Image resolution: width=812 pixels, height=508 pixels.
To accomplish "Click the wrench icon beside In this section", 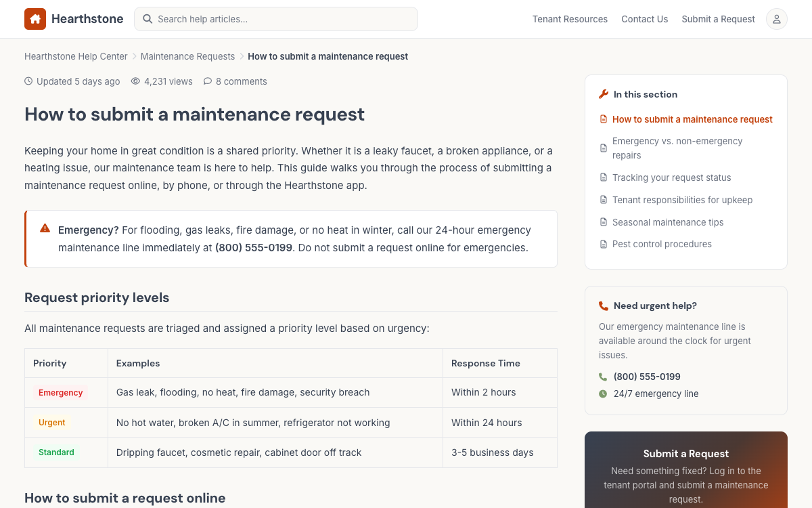I will coord(604,94).
